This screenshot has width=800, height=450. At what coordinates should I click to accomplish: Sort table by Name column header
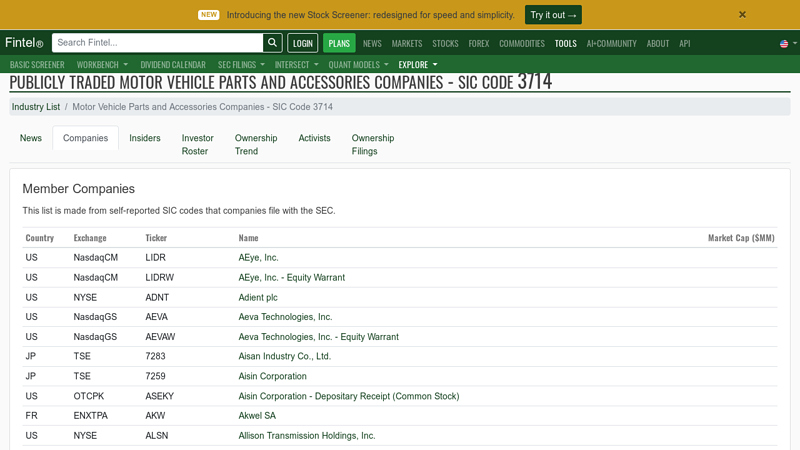[x=248, y=238]
